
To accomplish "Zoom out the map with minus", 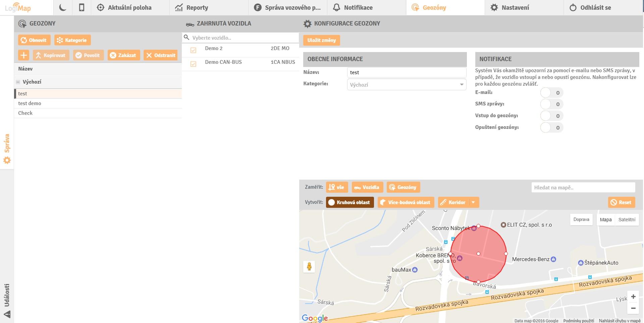I will 633,308.
